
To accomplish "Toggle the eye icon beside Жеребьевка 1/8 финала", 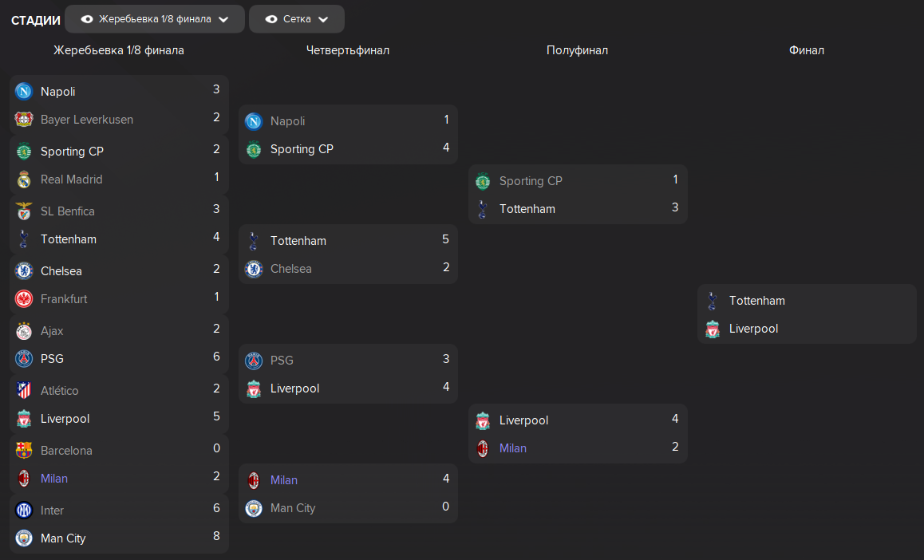I will point(87,19).
